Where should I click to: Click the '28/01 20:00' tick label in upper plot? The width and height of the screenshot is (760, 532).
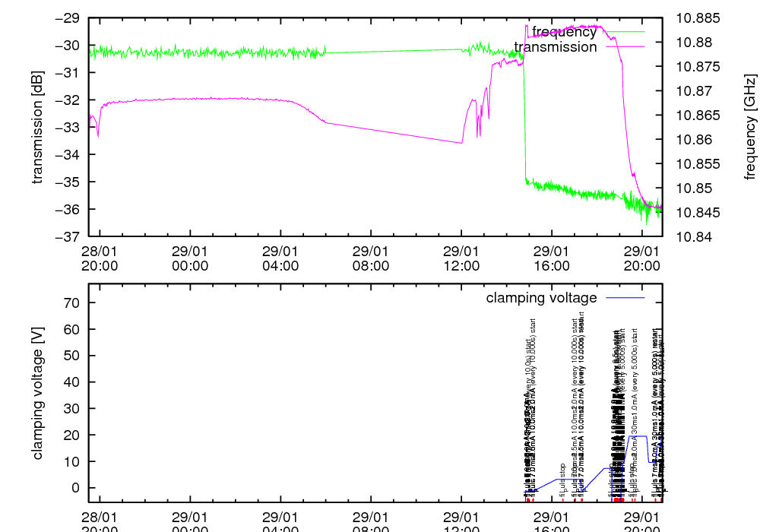100,258
